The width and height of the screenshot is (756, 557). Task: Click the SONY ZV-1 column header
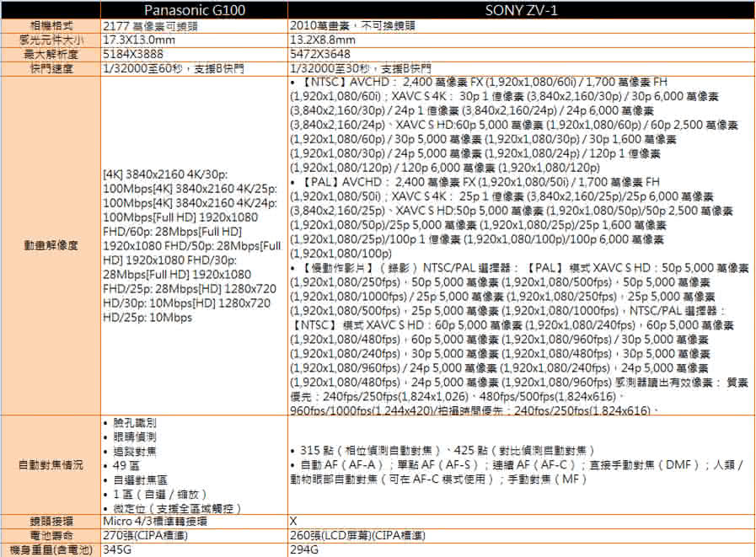point(520,9)
